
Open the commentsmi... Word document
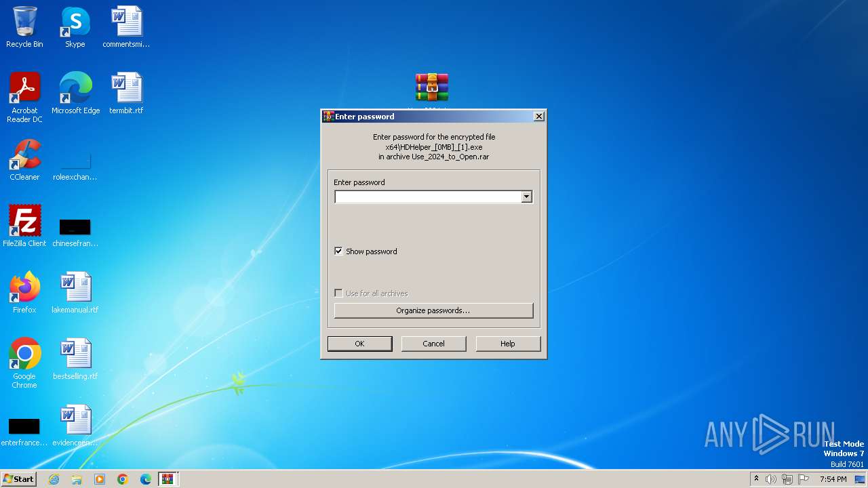click(126, 27)
